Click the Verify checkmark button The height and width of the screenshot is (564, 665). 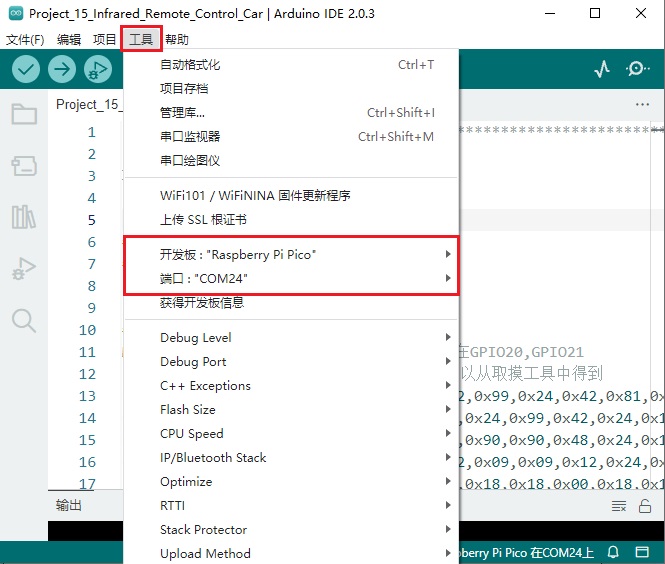[26, 69]
